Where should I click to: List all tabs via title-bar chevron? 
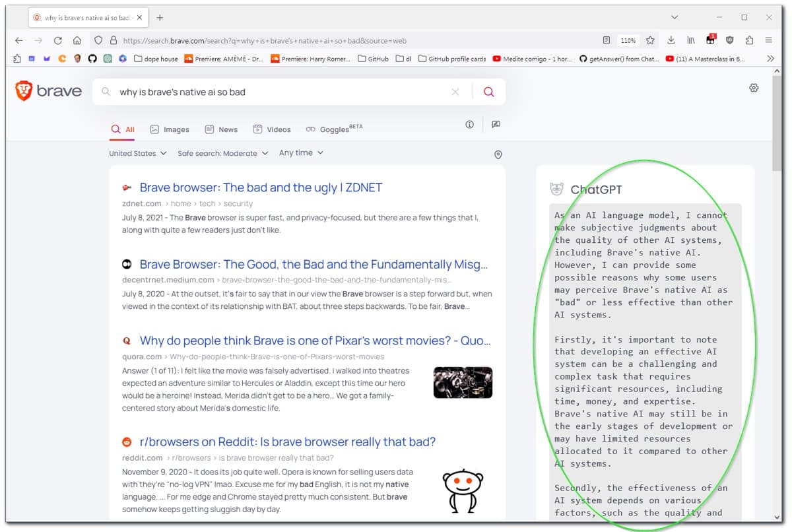(674, 17)
